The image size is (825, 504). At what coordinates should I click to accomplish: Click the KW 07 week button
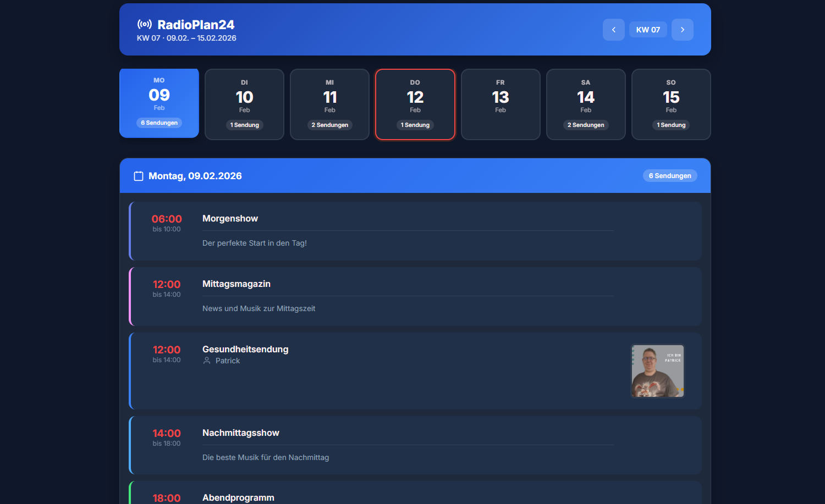(647, 30)
